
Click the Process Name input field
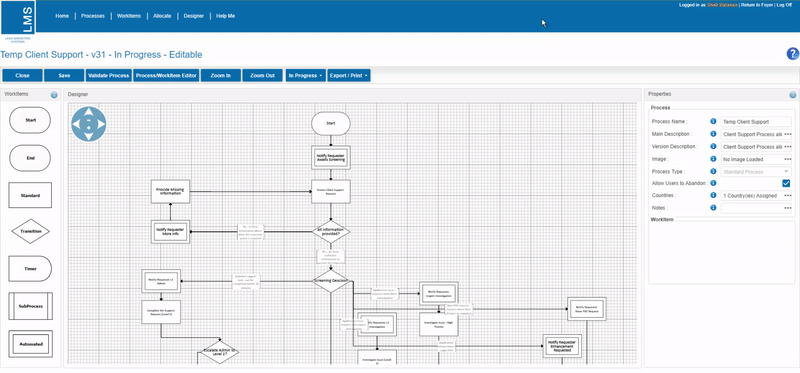coord(756,122)
